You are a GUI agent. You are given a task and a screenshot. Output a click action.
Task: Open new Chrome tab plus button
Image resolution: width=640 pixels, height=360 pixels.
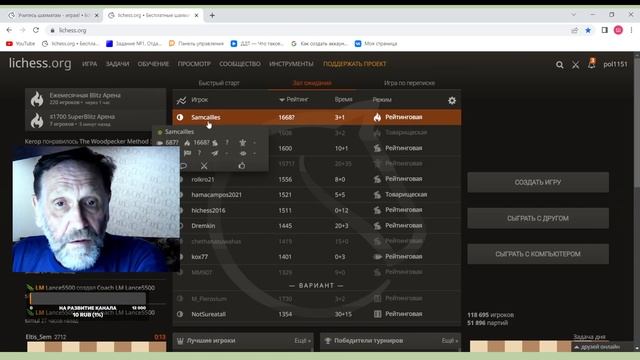point(212,16)
